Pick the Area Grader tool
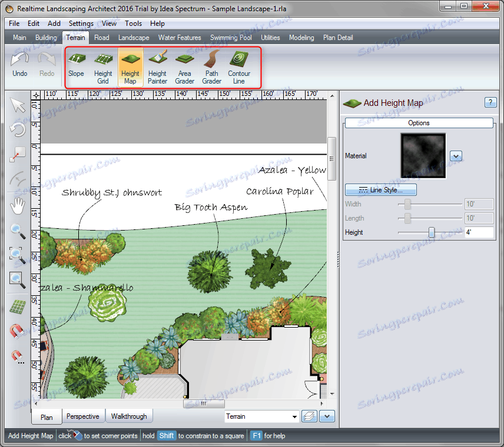The height and width of the screenshot is (447, 504). tap(184, 65)
